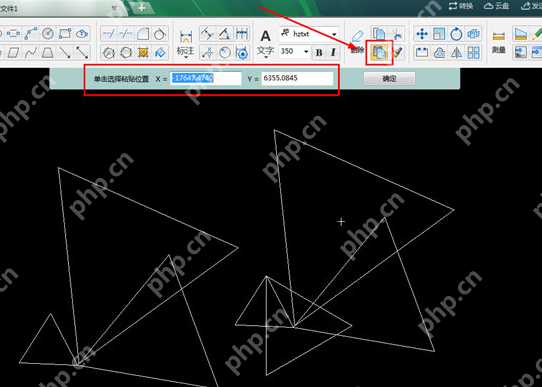Select the Mirror tool icon

point(456,53)
